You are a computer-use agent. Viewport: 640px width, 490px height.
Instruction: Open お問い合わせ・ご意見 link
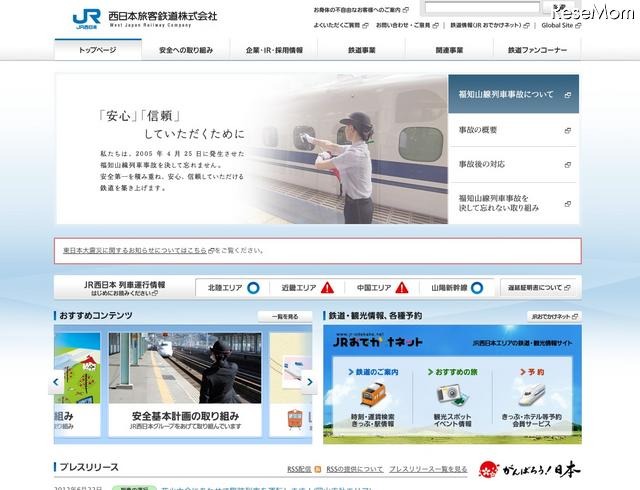(x=407, y=25)
